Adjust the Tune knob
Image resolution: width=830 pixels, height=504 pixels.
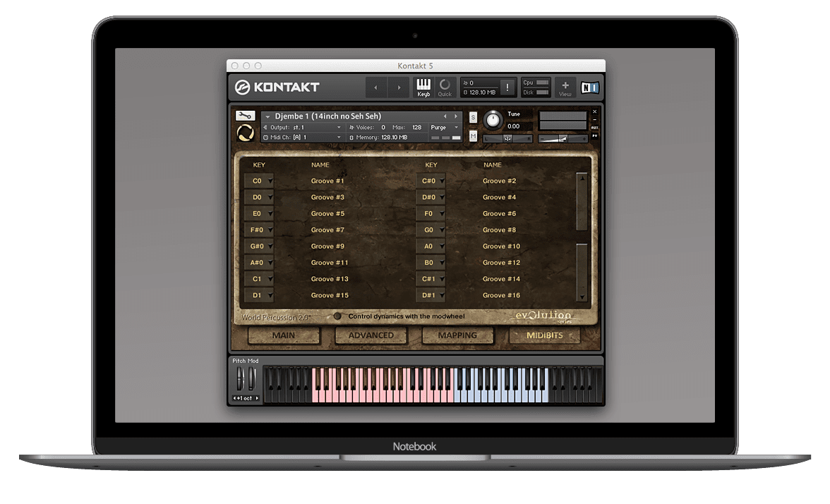point(493,120)
